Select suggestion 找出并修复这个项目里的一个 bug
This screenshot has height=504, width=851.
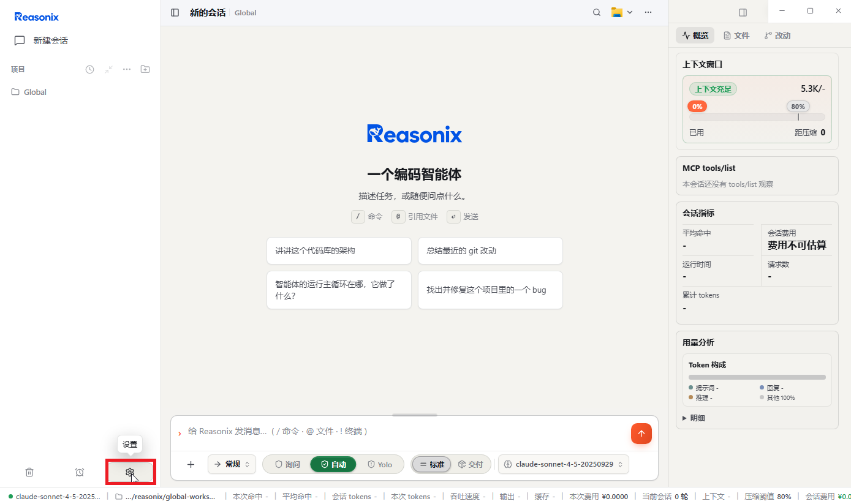tap(490, 290)
